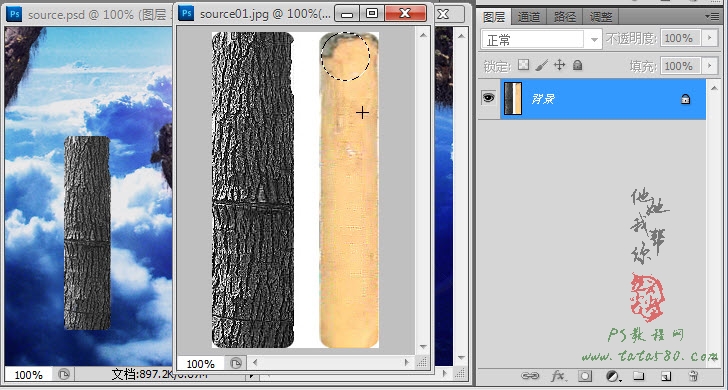Open the 正常 blend mode dropdown
Image resolution: width=728 pixels, height=390 pixels.
542,39
